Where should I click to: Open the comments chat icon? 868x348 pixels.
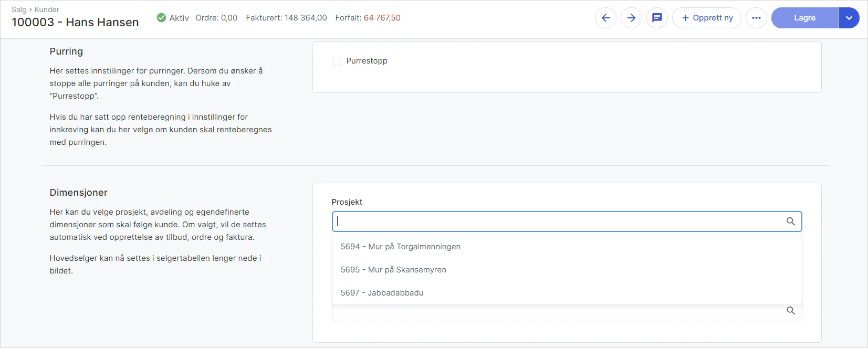click(x=657, y=18)
